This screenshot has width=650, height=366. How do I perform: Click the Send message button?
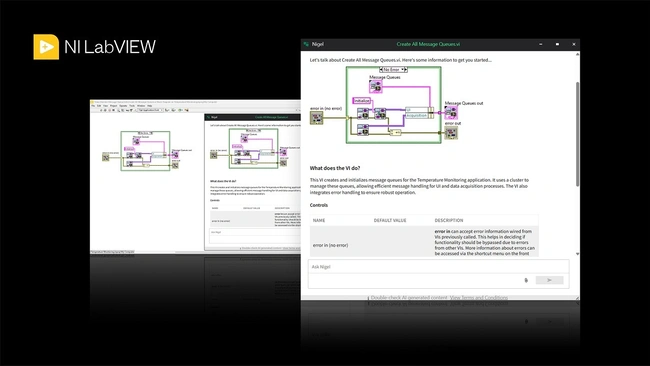[549, 280]
